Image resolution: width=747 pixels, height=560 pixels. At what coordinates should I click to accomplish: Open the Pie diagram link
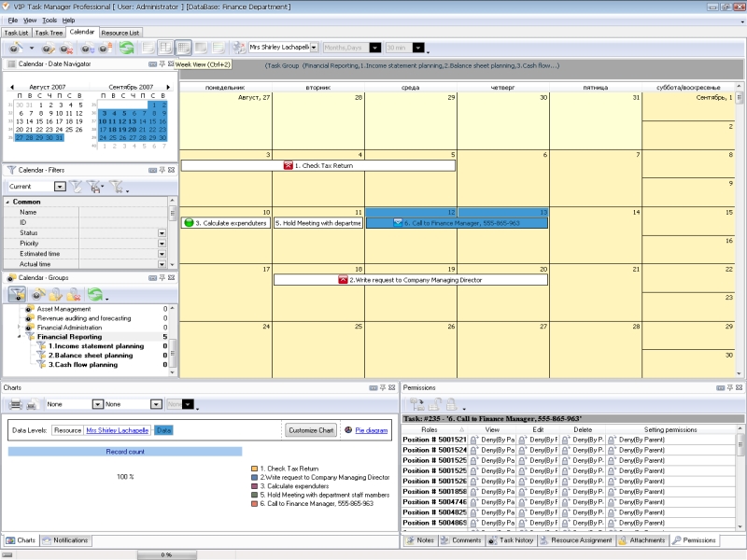point(371,430)
